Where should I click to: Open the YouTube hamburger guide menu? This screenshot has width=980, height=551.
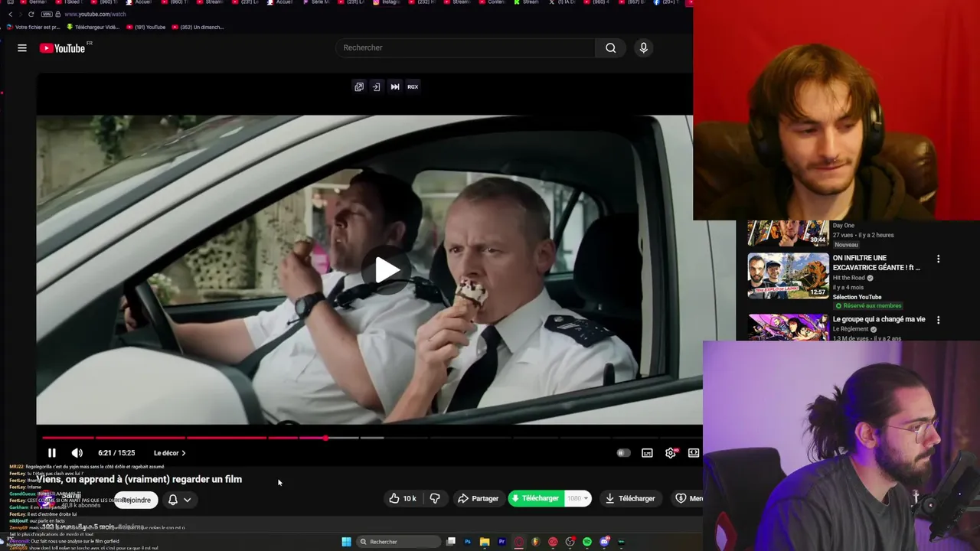(22, 47)
